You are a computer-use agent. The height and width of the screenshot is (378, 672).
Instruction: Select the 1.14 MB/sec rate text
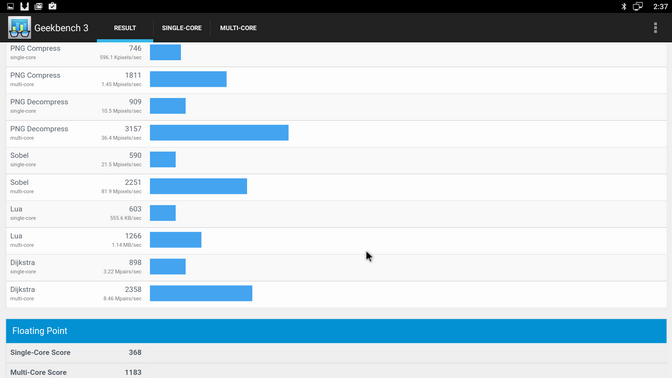click(126, 245)
